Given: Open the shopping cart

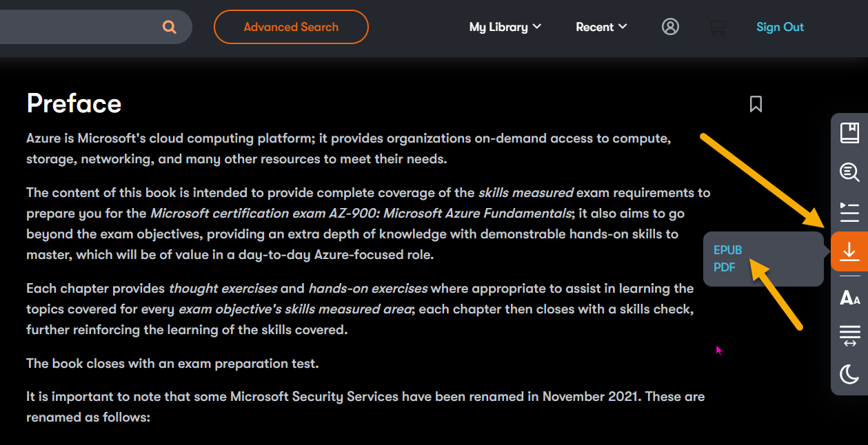Looking at the screenshot, I should pos(718,28).
